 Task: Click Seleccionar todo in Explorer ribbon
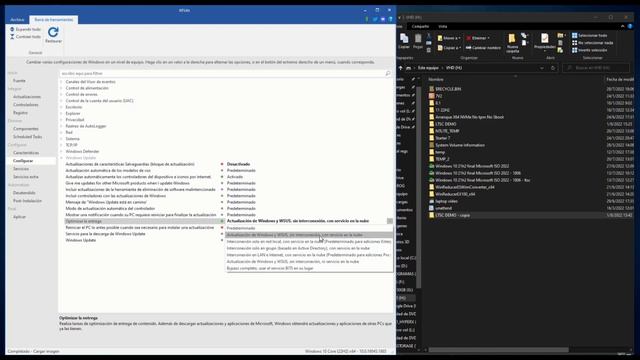tap(589, 36)
